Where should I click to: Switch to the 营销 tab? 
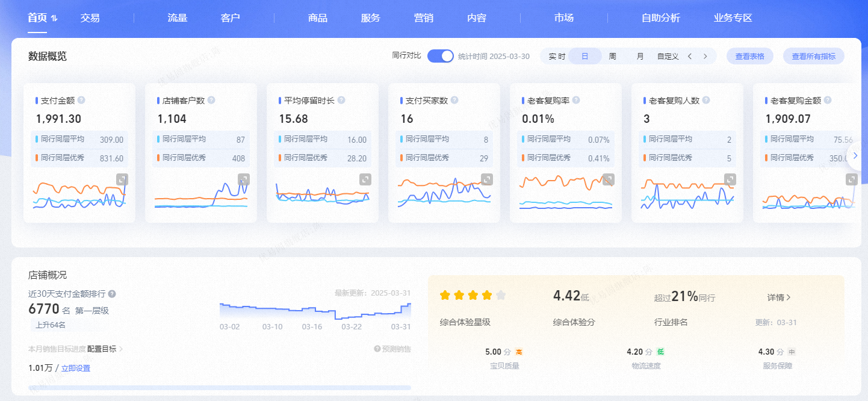[x=424, y=18]
